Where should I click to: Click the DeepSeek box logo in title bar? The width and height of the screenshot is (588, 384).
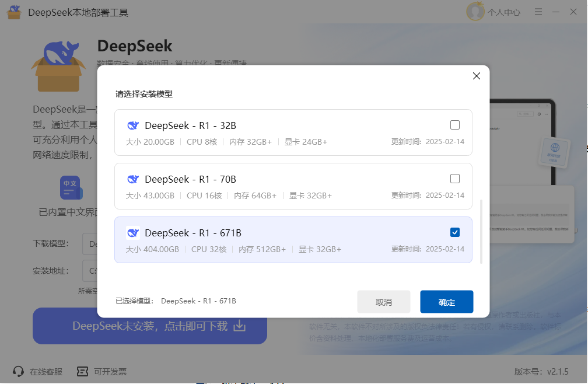[x=14, y=12]
